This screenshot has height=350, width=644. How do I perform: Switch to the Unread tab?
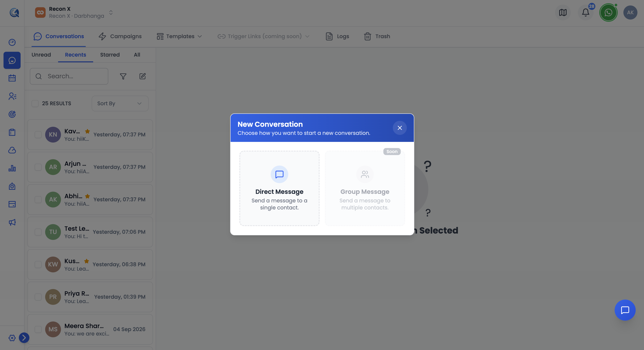pyautogui.click(x=41, y=55)
